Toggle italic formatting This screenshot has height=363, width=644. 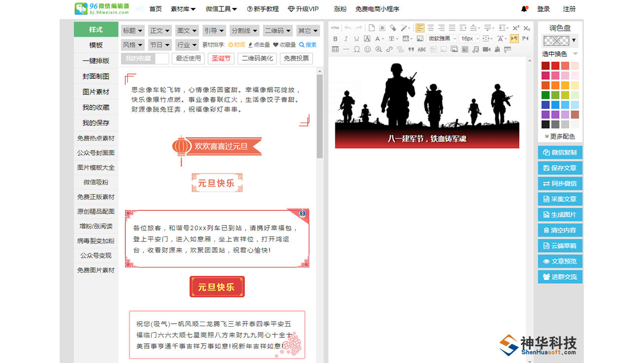click(x=346, y=38)
